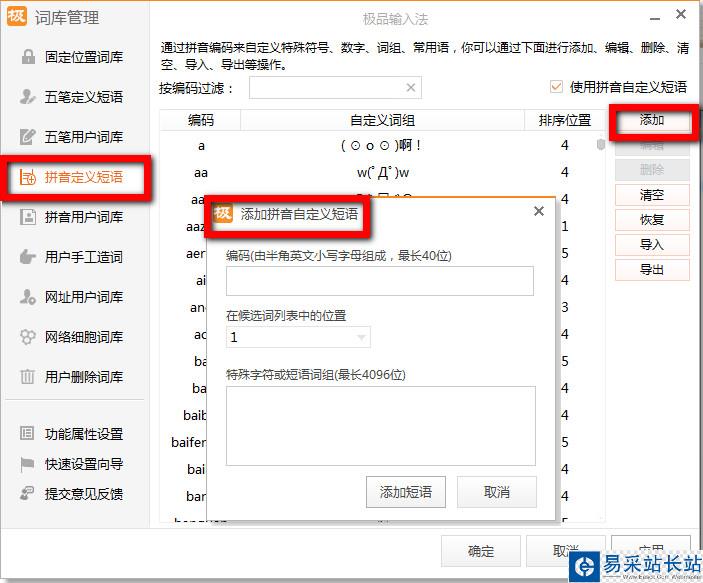Image resolution: width=703 pixels, height=583 pixels.
Task: Open 提交意见反馈 link
Action: pyautogui.click(x=83, y=493)
